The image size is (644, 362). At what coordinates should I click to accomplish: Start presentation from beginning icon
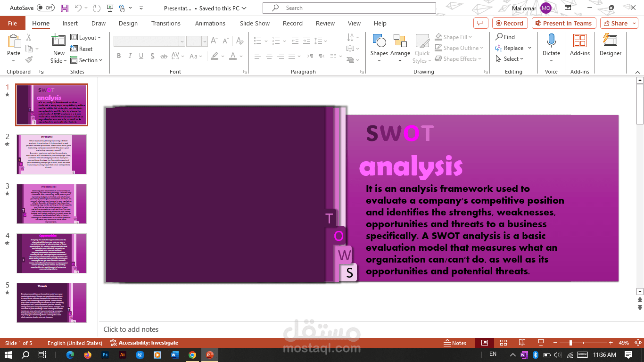[110, 8]
